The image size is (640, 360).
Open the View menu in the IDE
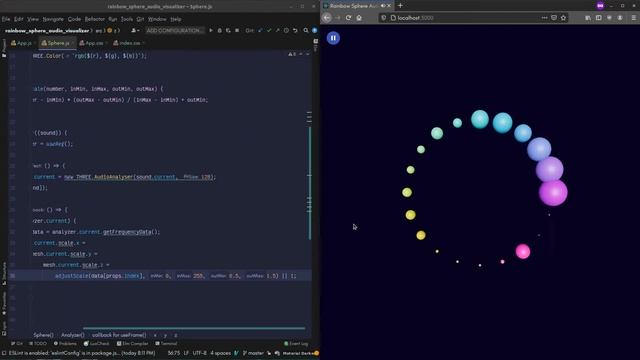[33, 19]
